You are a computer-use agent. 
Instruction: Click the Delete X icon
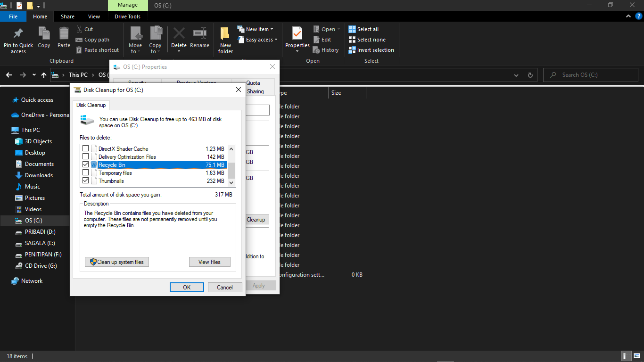point(179,33)
